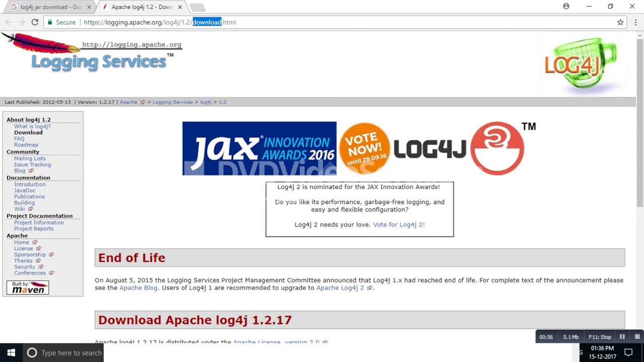Open the Windows notification center icon

pyautogui.click(x=628, y=352)
